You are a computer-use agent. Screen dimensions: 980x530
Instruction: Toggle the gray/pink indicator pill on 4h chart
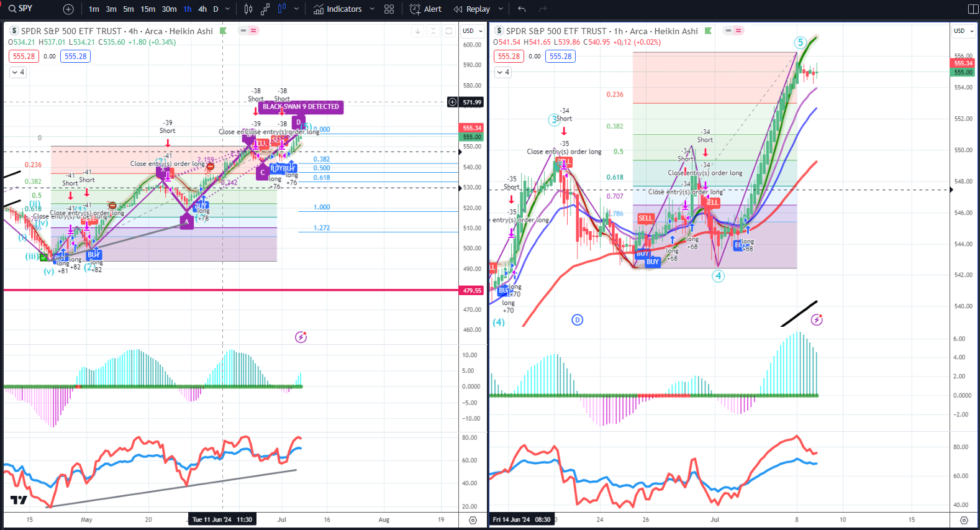(249, 30)
